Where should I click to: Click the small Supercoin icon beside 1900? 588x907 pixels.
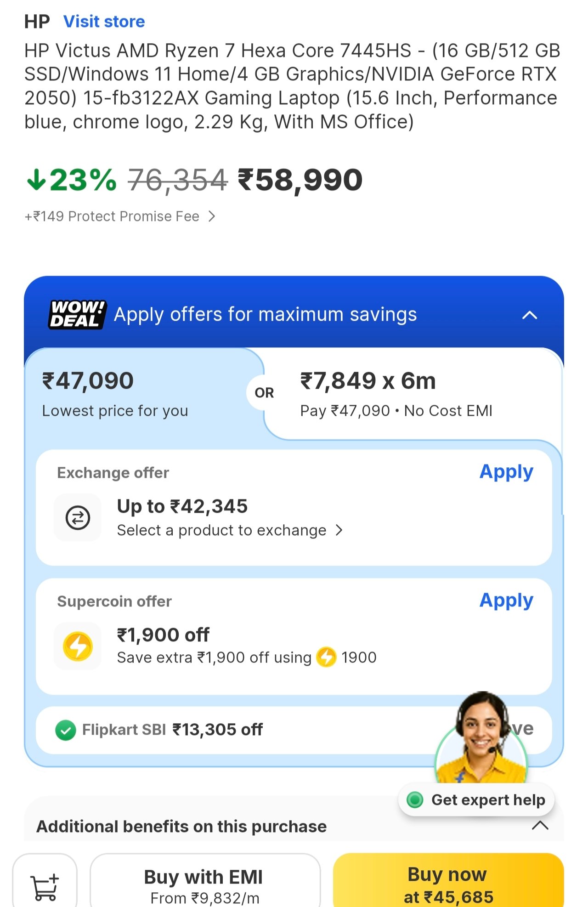pyautogui.click(x=327, y=657)
